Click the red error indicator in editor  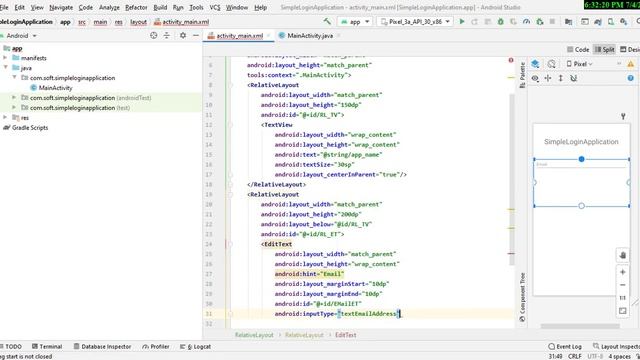click(x=511, y=60)
